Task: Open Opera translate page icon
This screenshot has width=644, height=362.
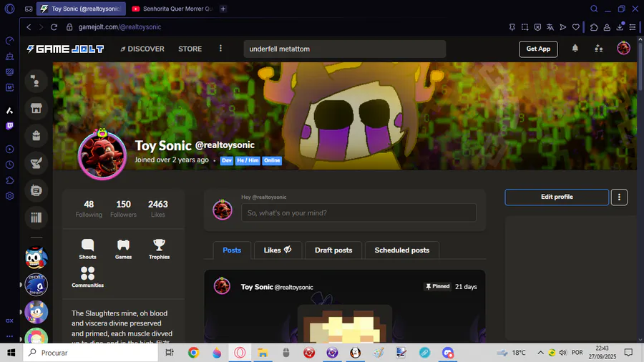Action: tap(550, 27)
